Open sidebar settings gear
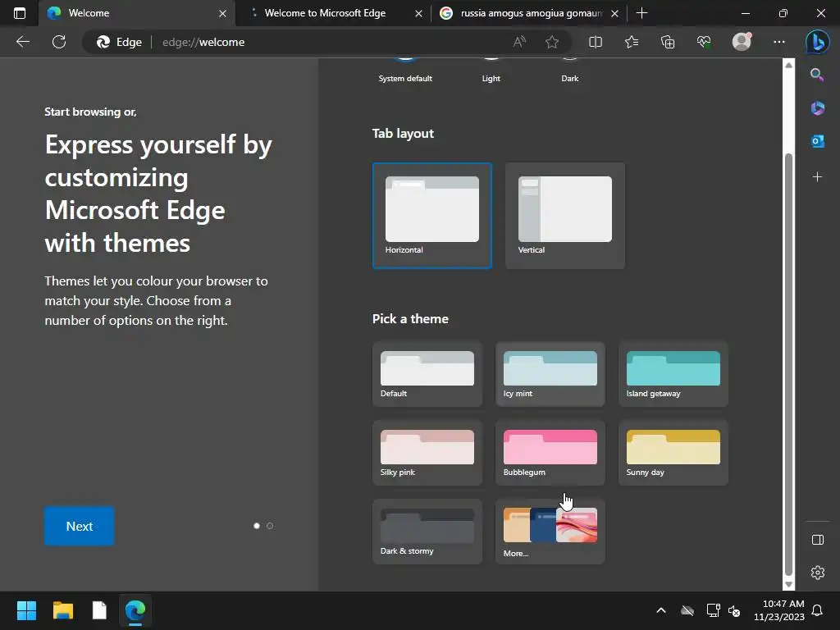Viewport: 840px width, 630px height. click(x=818, y=573)
